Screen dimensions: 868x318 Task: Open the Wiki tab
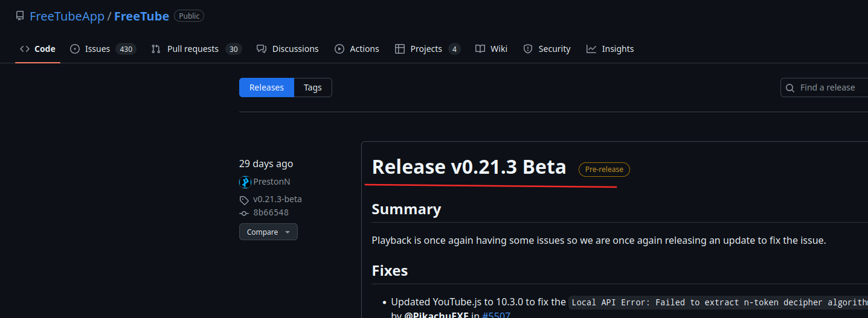tap(491, 49)
